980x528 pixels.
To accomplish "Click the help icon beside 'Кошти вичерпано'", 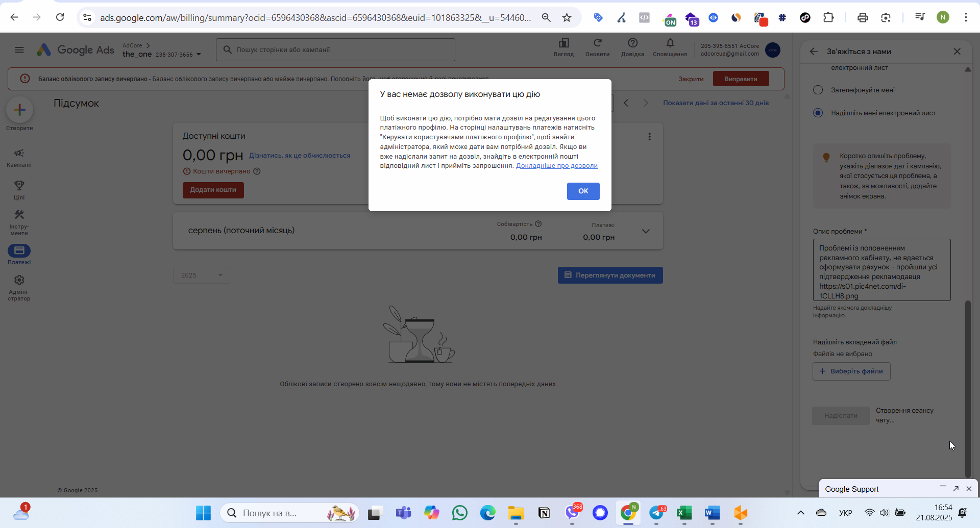I will pos(257,171).
